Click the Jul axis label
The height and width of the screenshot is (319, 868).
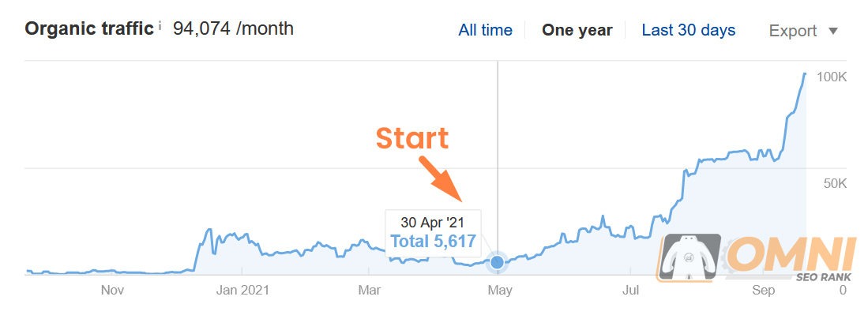pos(630,291)
